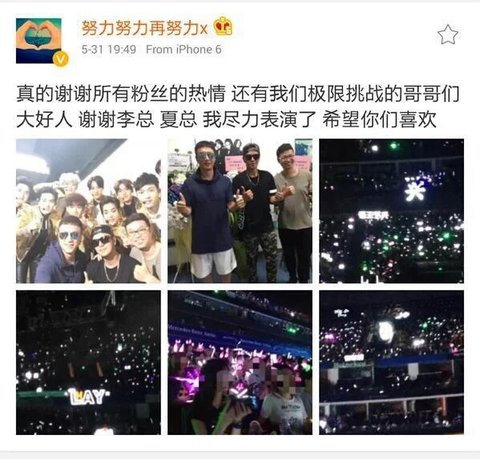Click the From iPhone 6 source link
This screenshot has height=459, width=480.
[x=184, y=50]
